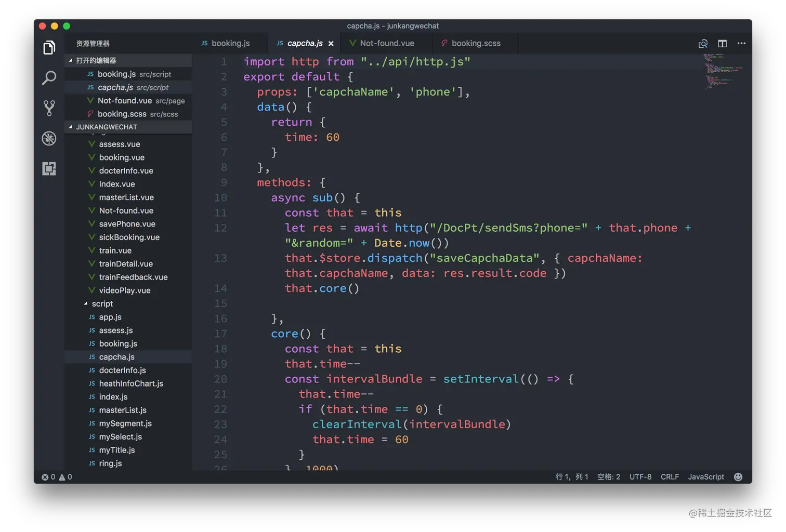Change file encoding from UTF-8

point(640,477)
